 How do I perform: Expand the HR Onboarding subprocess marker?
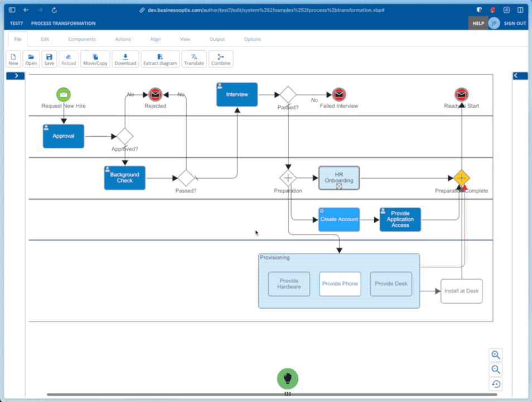[x=339, y=186]
